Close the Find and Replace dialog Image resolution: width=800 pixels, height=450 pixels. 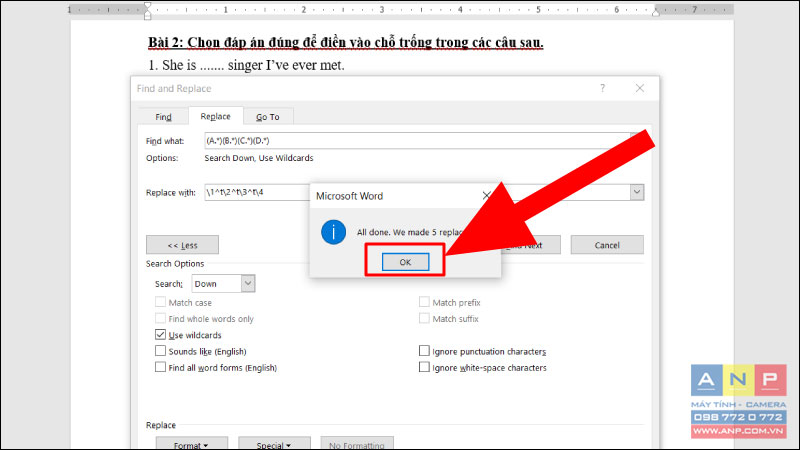coord(640,88)
